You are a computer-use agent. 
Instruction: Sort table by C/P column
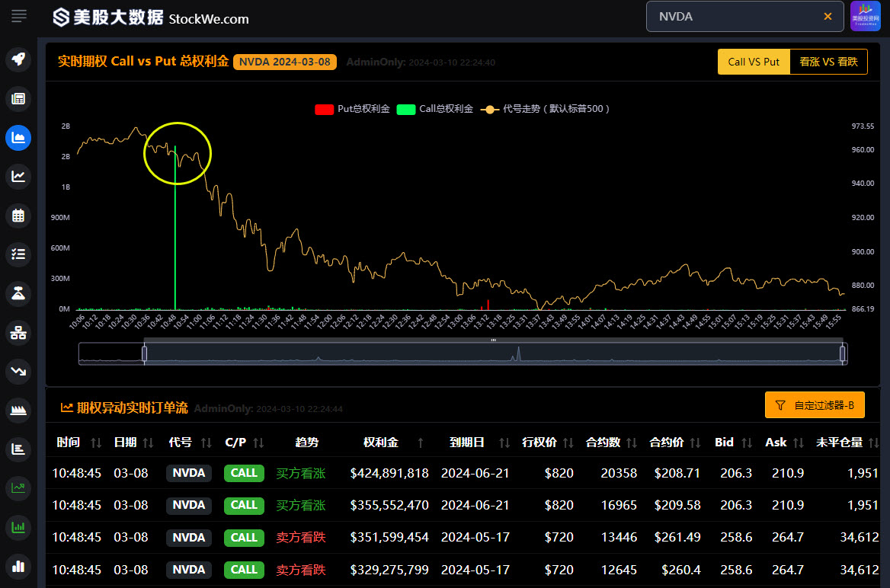(x=258, y=443)
